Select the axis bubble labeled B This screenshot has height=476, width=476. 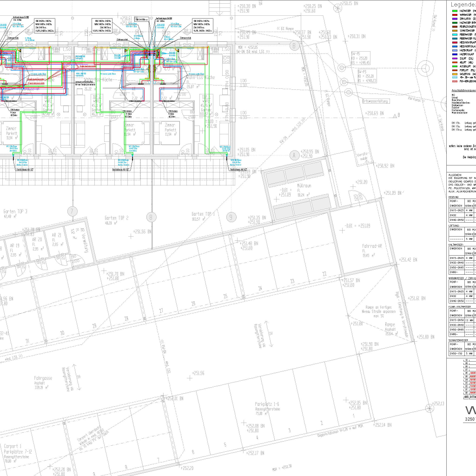coord(294,46)
